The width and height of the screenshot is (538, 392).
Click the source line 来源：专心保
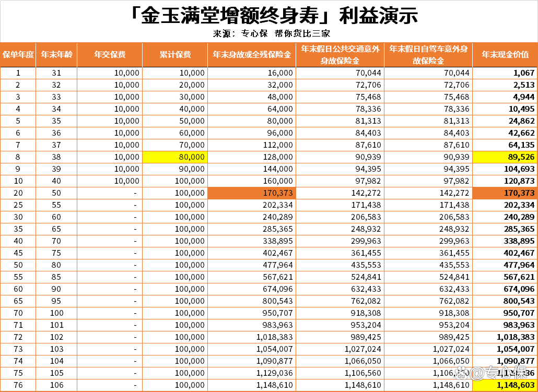(x=240, y=33)
